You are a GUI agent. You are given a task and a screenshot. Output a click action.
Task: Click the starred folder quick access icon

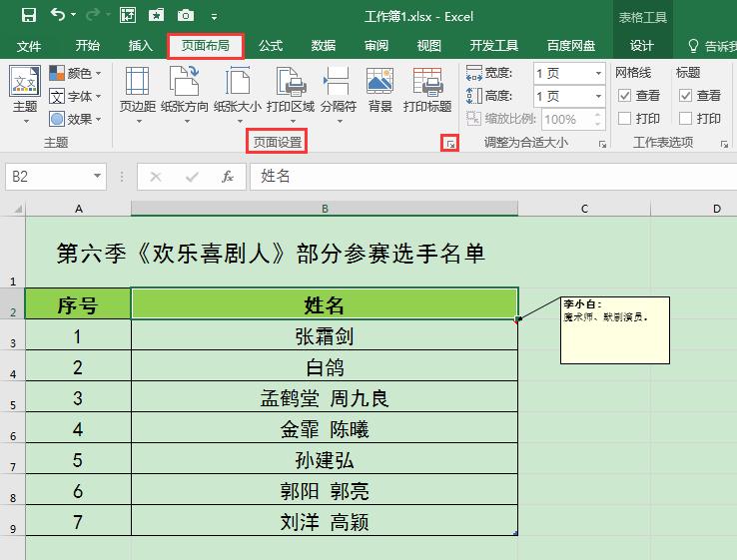coord(156,16)
